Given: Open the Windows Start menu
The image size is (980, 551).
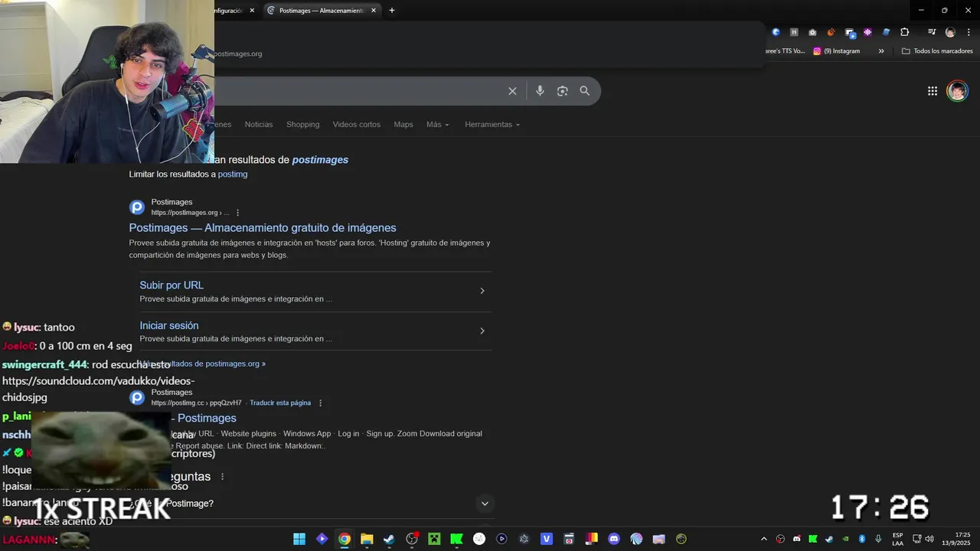Looking at the screenshot, I should 299,539.
